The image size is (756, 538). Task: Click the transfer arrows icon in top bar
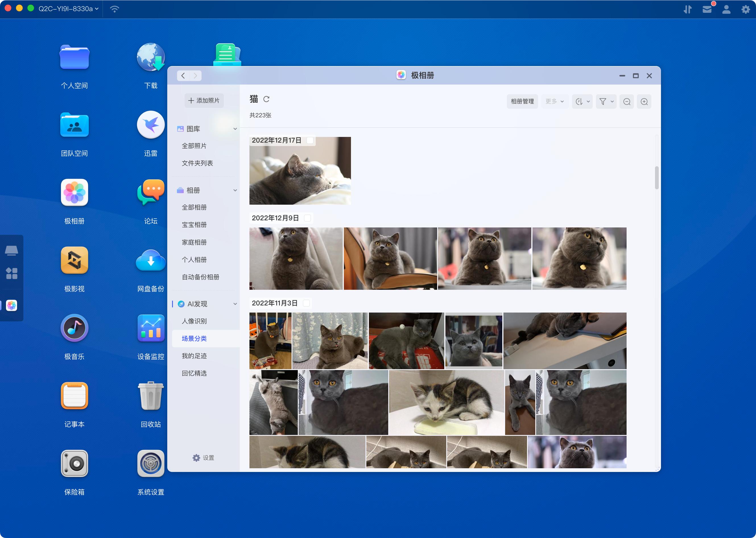tap(687, 9)
